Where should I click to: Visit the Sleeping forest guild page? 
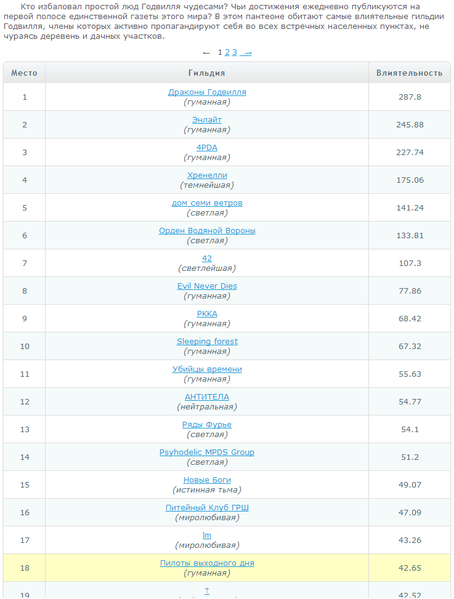pyautogui.click(x=207, y=342)
